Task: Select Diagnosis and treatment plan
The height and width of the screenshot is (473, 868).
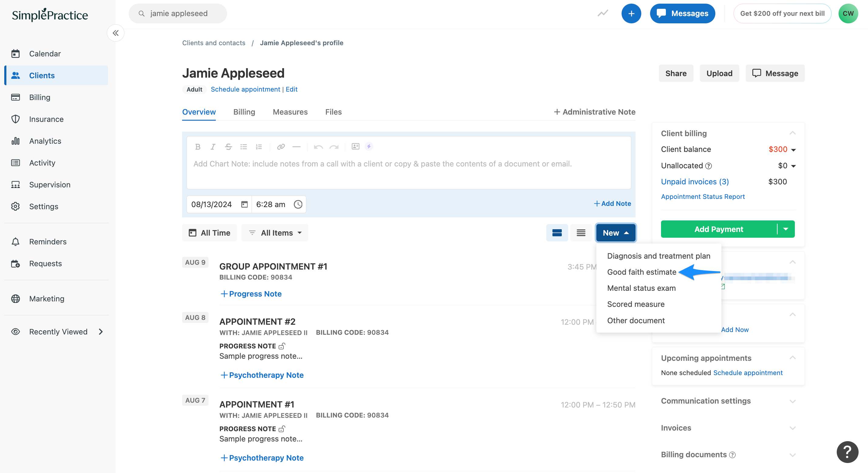Action: coord(658,256)
